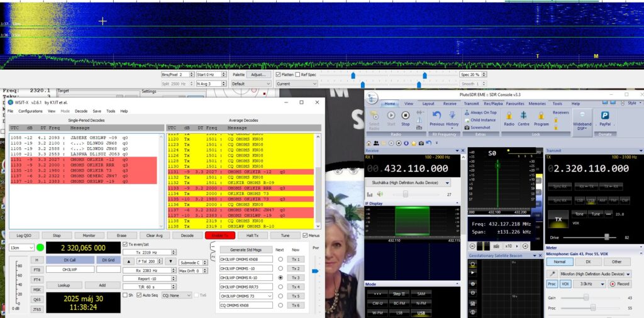
Task: Click the Halt Tx button
Action: (253, 236)
